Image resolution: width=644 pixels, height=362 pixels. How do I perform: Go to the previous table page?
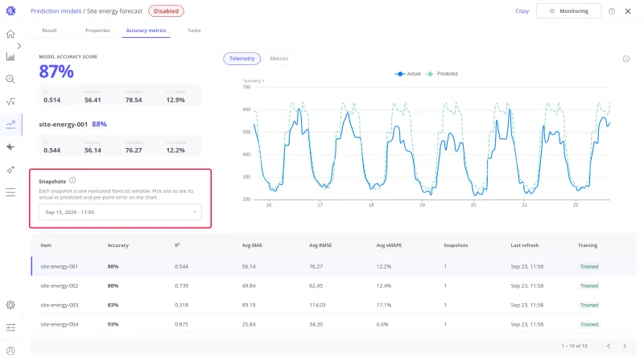click(609, 346)
